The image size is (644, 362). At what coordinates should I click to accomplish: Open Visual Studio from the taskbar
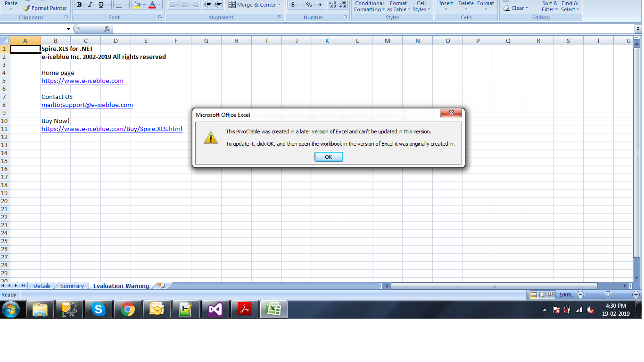pos(215,309)
